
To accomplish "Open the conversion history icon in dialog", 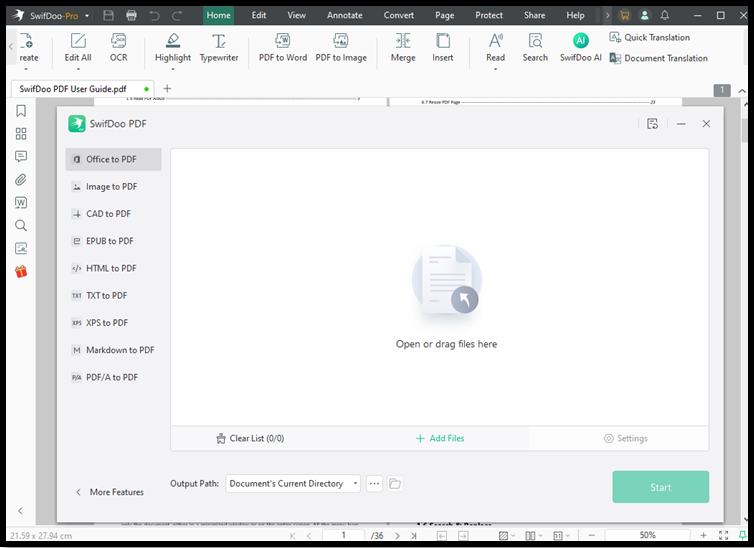I will pos(652,124).
